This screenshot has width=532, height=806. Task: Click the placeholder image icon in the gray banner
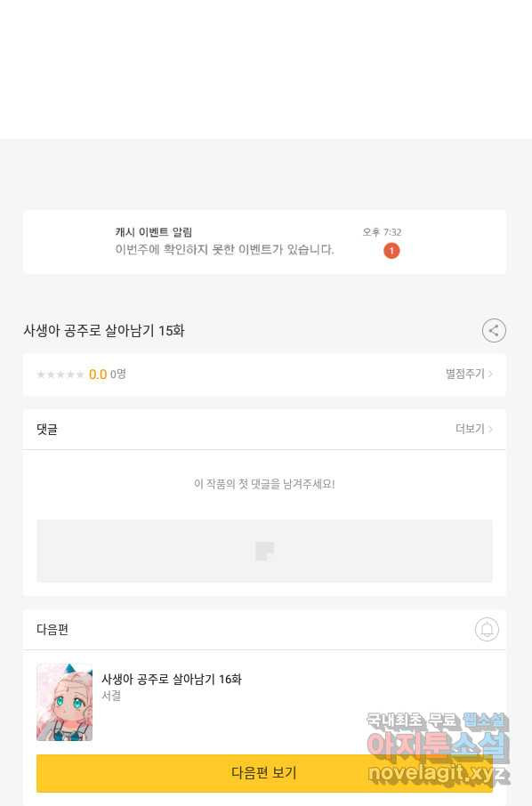(265, 551)
